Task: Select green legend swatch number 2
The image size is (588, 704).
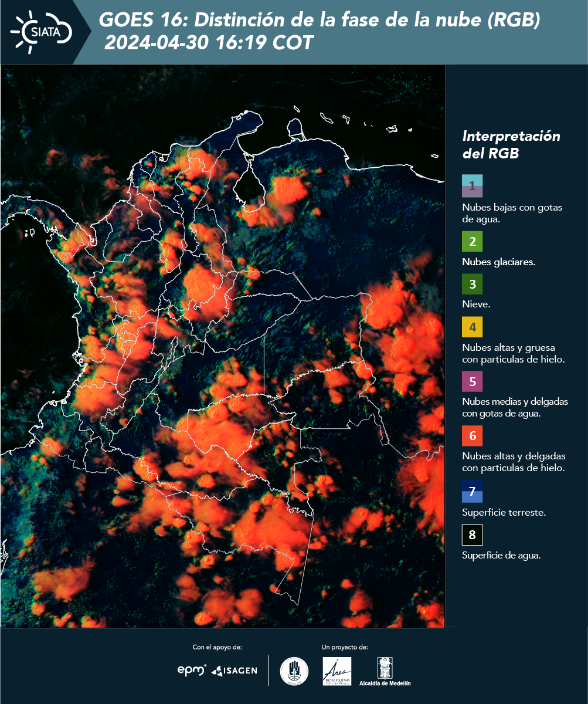Action: (473, 242)
